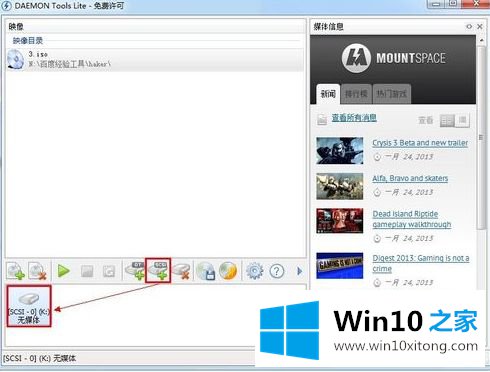490x372 pixels.
Task: Click the grayed Unmount stop icon
Action: pos(87,271)
